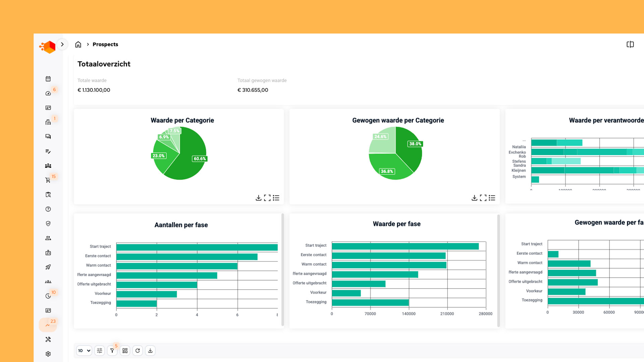Open the calendar icon in sidebar
This screenshot has width=644, height=362.
point(48,79)
